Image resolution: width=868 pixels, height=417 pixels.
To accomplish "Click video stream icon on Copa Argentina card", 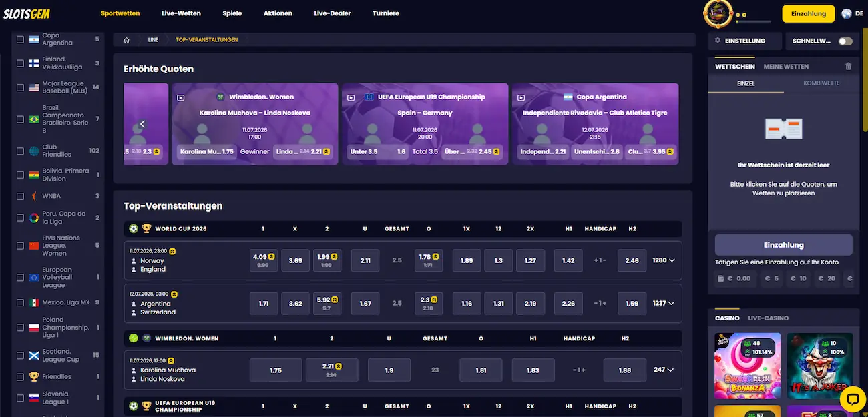I will [521, 97].
